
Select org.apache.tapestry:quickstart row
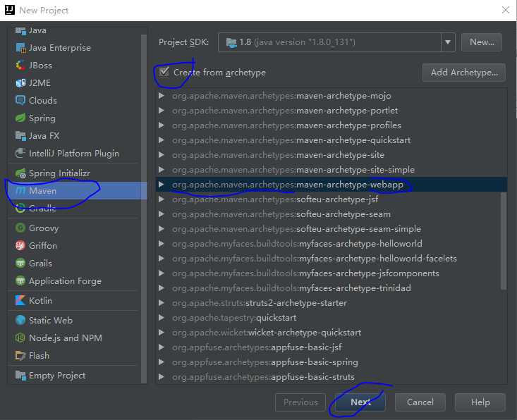[332, 318]
